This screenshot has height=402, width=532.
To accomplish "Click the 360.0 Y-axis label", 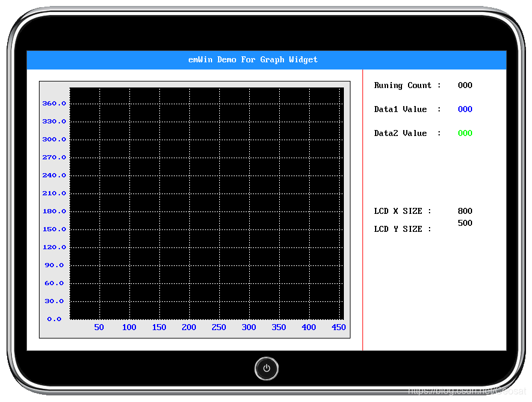I will click(x=54, y=103).
